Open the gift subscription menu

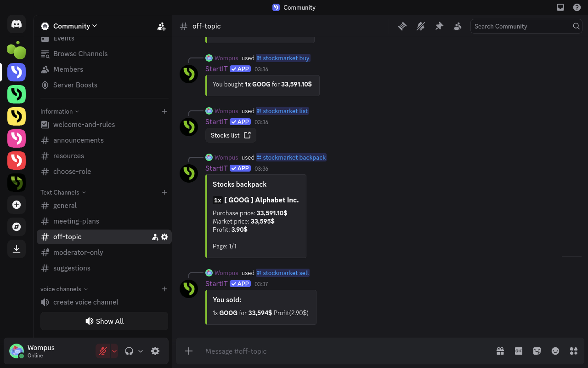pos(500,351)
